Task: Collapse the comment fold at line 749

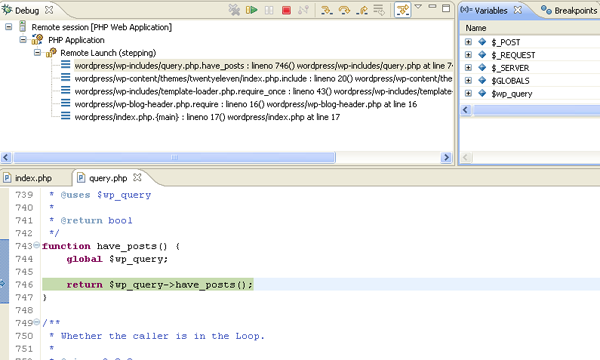Action: [36, 322]
